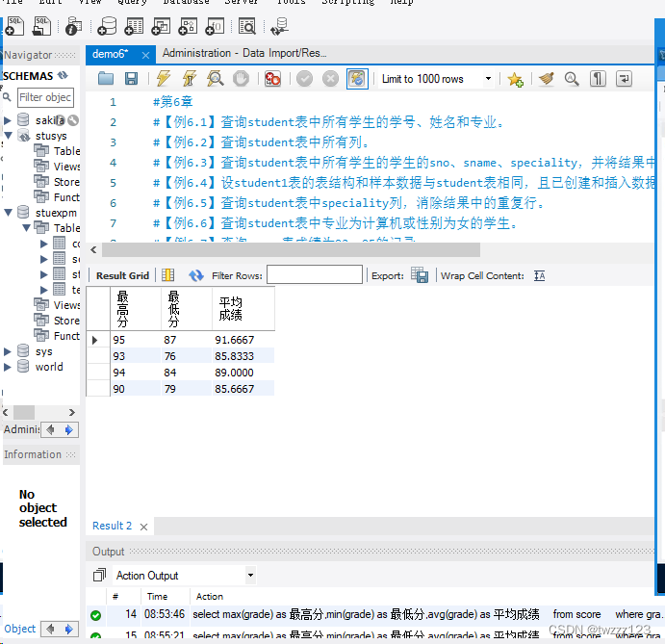Open find panel magnifier icon

572,79
